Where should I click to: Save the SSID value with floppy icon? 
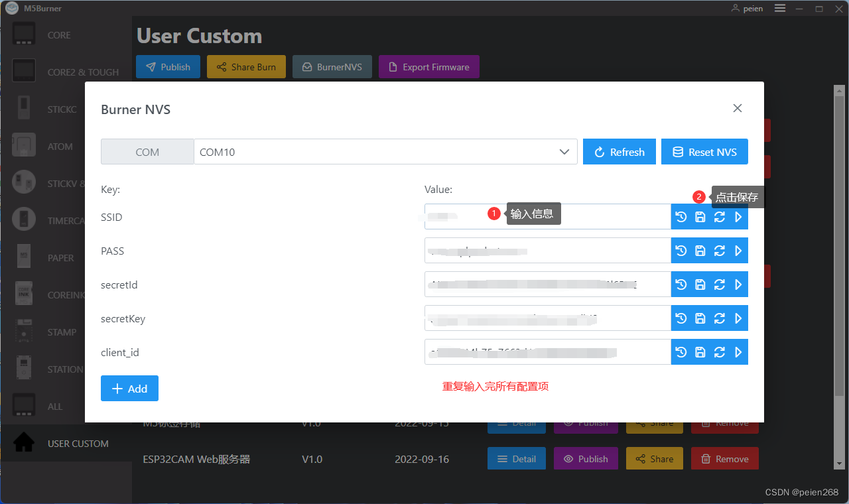[700, 217]
